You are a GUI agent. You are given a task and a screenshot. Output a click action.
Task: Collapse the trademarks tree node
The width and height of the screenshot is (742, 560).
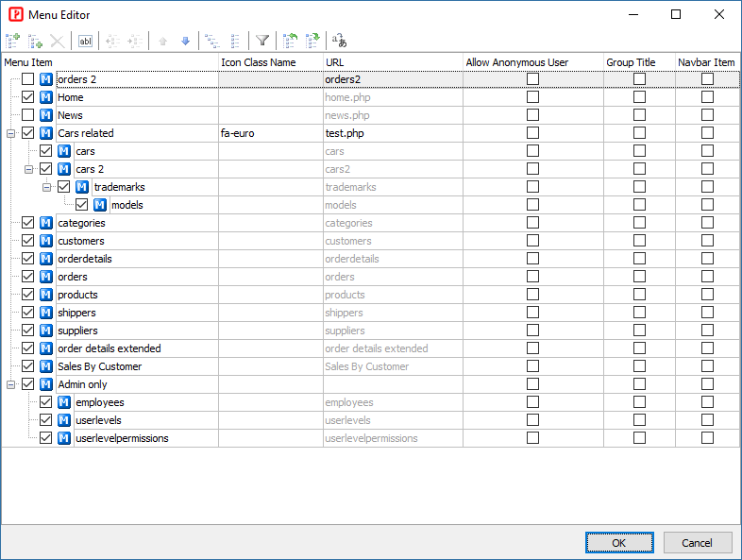[47, 188]
